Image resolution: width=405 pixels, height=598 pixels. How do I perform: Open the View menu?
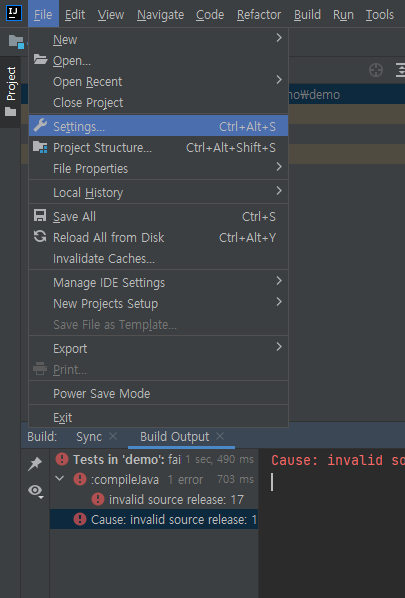111,14
